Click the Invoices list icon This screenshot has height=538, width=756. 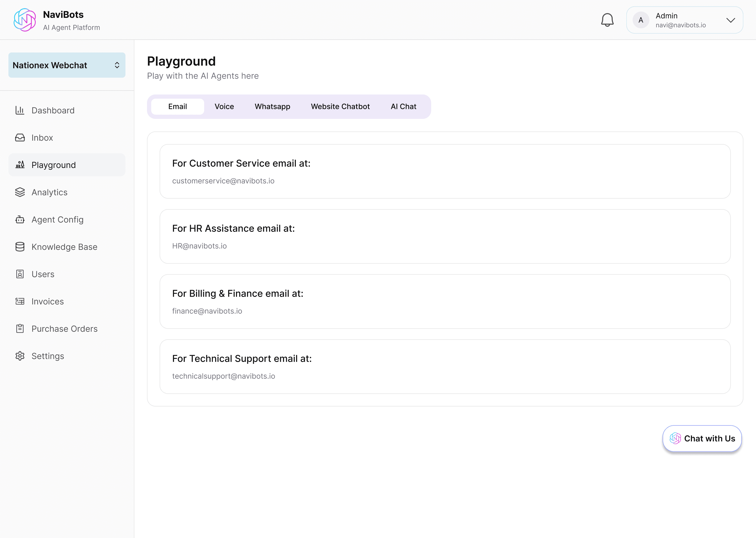[20, 301]
